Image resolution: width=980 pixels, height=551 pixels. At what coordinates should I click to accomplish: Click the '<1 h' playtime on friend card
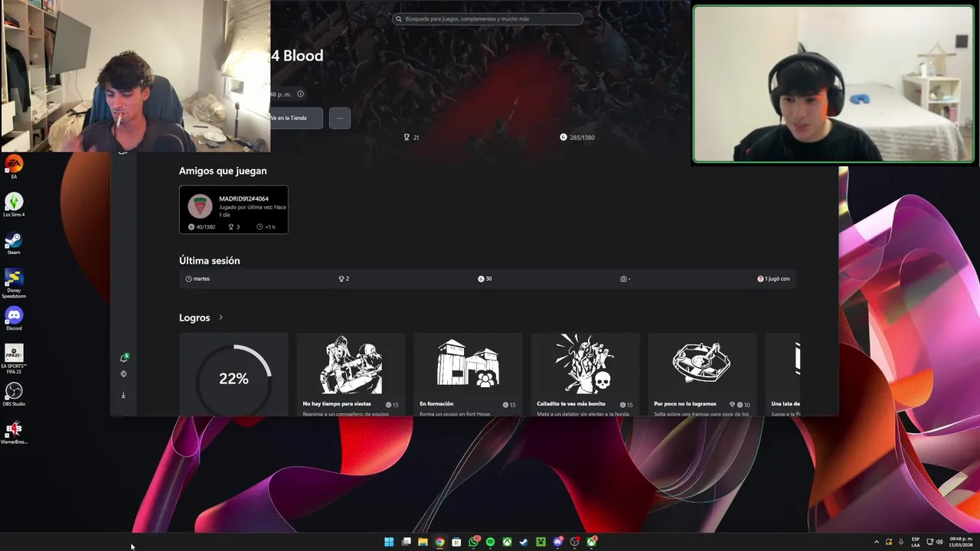click(x=266, y=227)
